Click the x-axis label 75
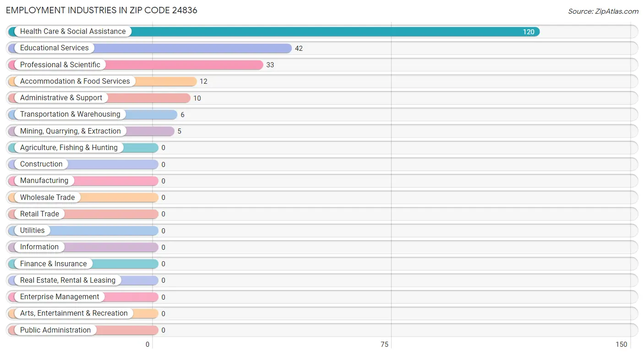 [x=384, y=344]
